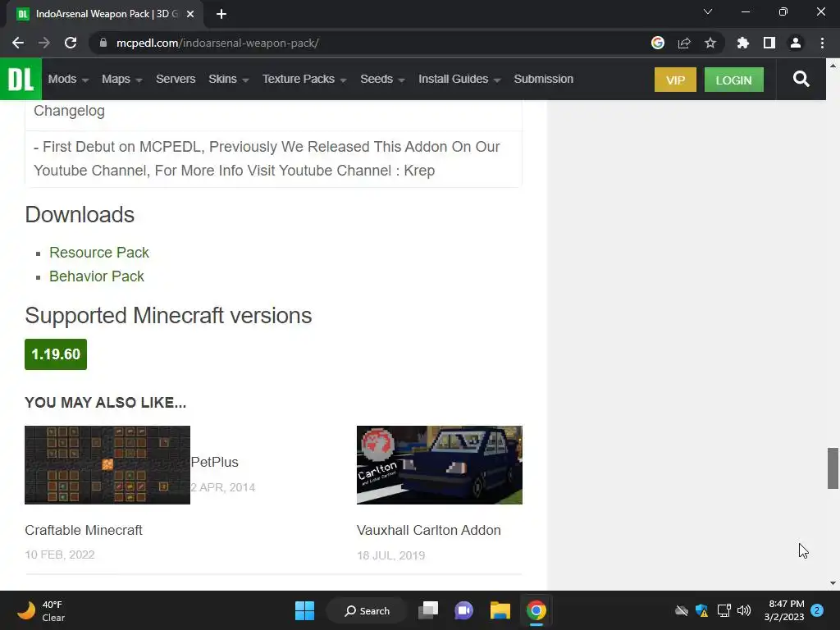Toggle the browser side panel icon

click(769, 43)
